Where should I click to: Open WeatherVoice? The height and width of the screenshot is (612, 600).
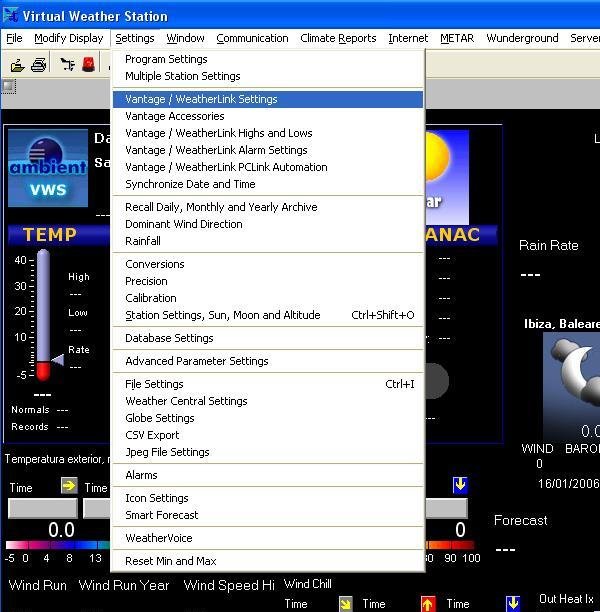click(x=268, y=538)
